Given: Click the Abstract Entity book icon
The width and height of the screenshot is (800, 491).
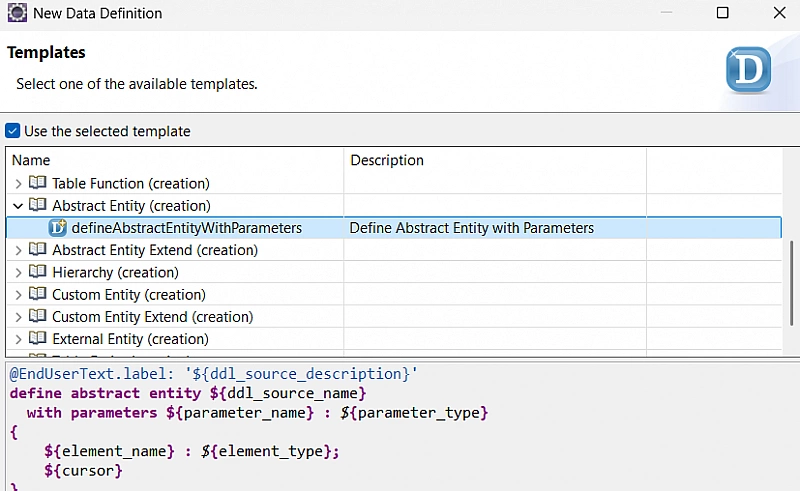Looking at the screenshot, I should click(x=38, y=206).
